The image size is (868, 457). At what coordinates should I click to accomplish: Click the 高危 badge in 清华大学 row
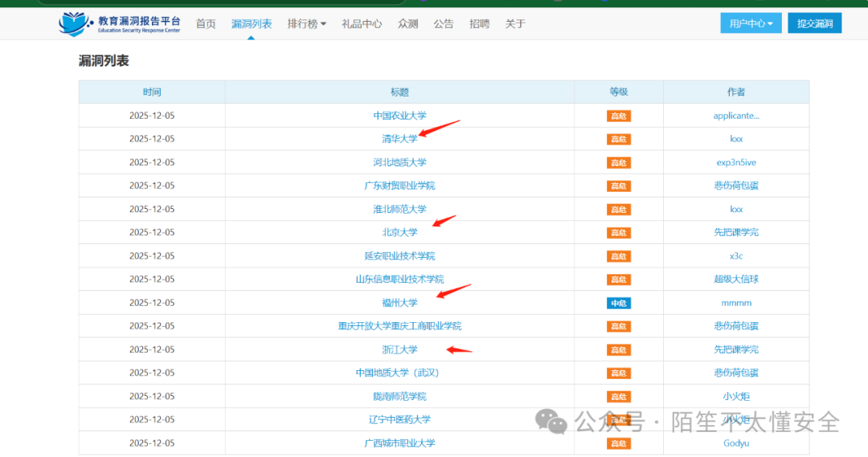click(x=618, y=140)
